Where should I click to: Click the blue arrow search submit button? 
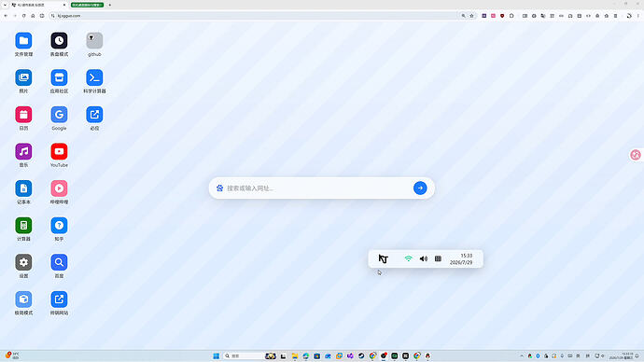(420, 188)
